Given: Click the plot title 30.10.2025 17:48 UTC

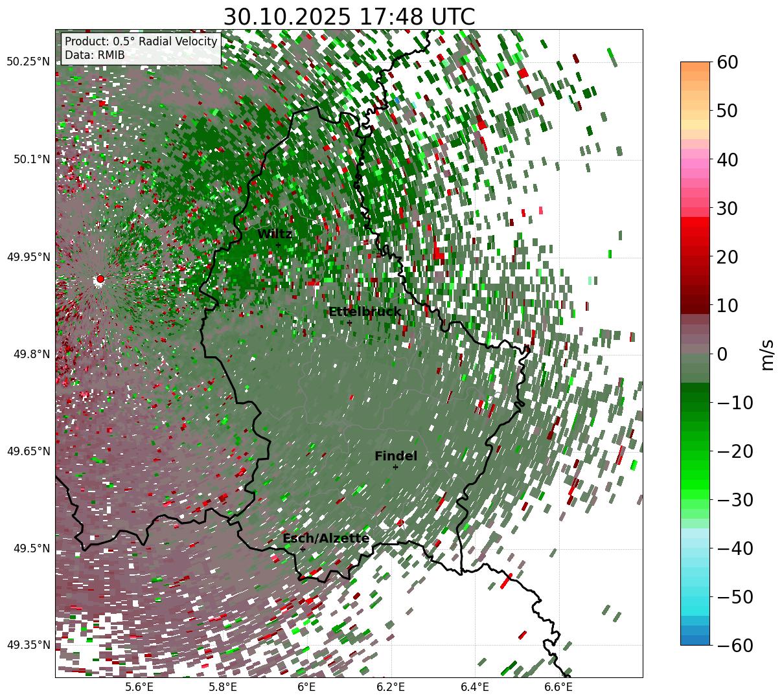Looking at the screenshot, I should click(x=349, y=17).
